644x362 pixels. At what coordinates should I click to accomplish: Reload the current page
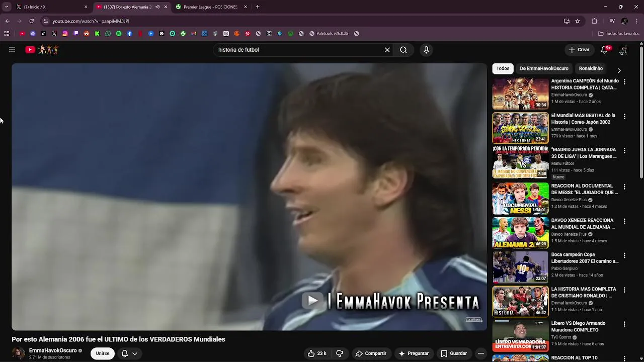pos(31,21)
